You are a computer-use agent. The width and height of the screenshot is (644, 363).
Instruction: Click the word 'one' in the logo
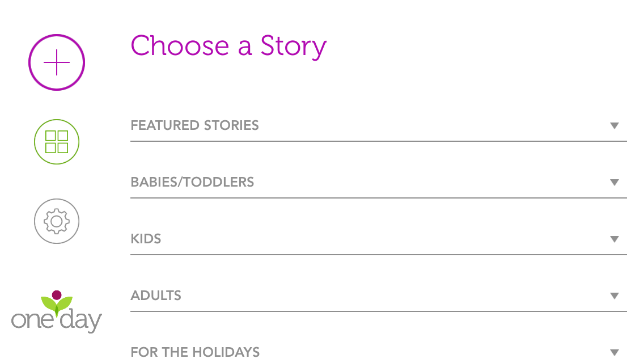point(32,320)
